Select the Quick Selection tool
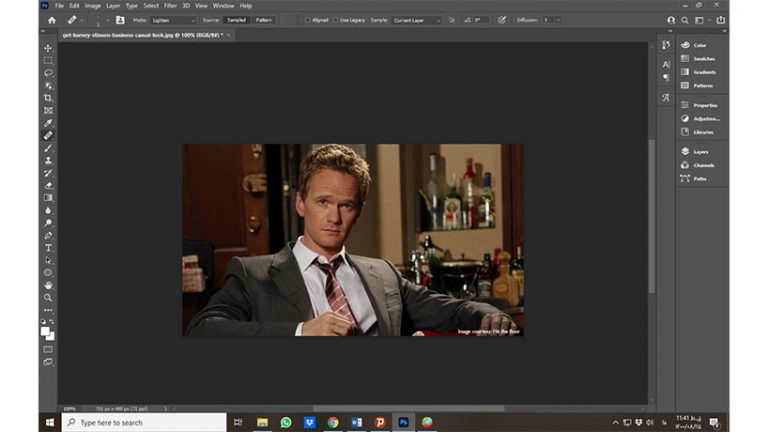Screen dimensions: 768x432 click(x=48, y=86)
